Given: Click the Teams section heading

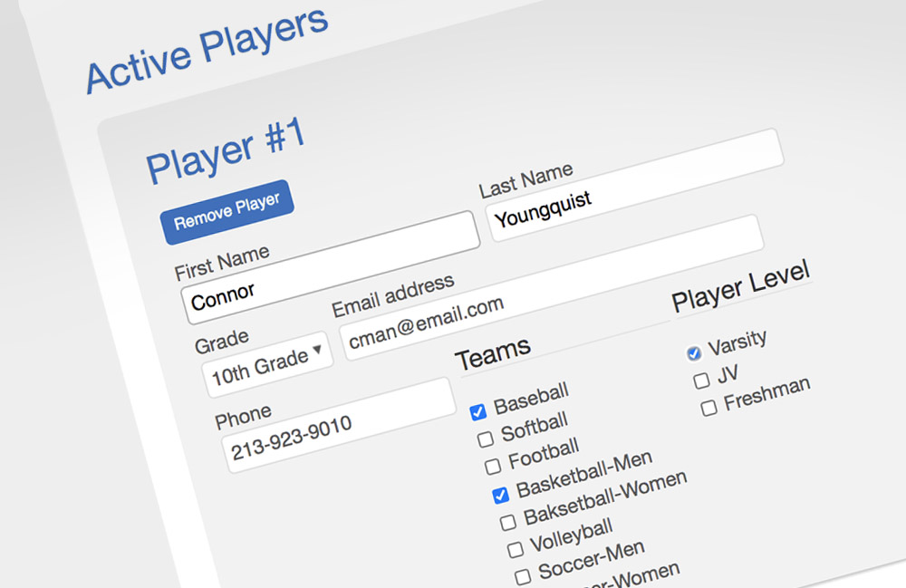Looking at the screenshot, I should 493,353.
